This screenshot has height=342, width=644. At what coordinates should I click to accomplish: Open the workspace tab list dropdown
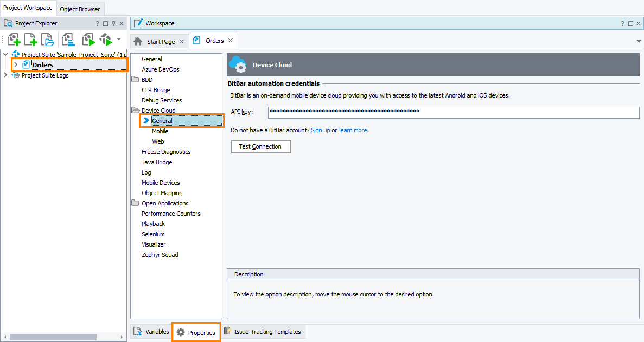tap(639, 41)
